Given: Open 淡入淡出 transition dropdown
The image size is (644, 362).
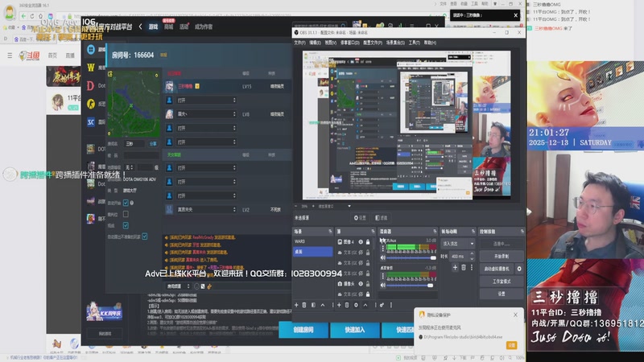Looking at the screenshot, I should 458,244.
